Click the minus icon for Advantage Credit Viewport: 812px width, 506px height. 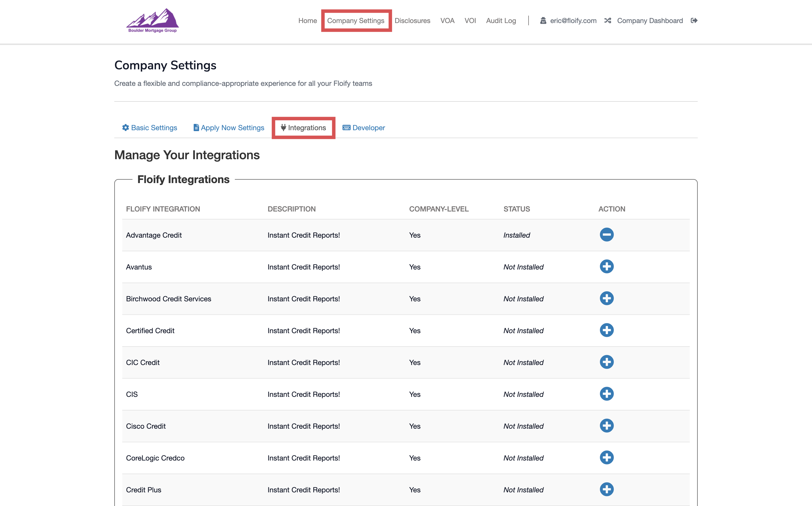point(606,235)
